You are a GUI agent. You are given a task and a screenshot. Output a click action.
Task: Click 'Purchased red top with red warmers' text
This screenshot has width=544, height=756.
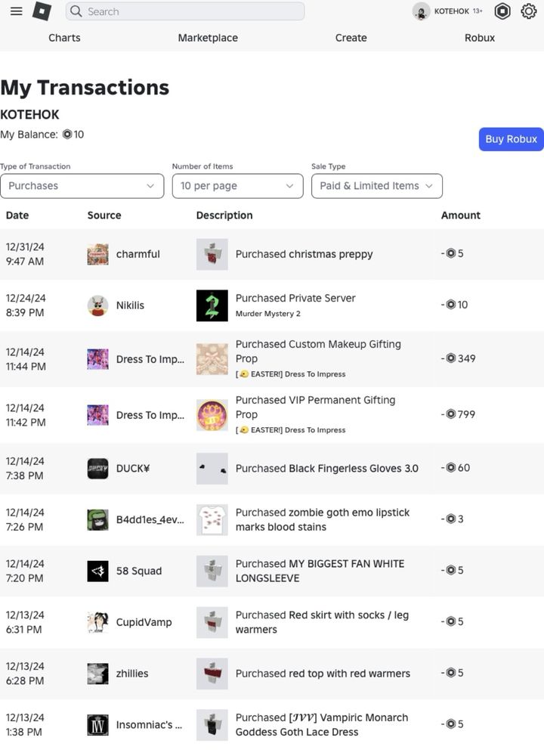pos(323,674)
